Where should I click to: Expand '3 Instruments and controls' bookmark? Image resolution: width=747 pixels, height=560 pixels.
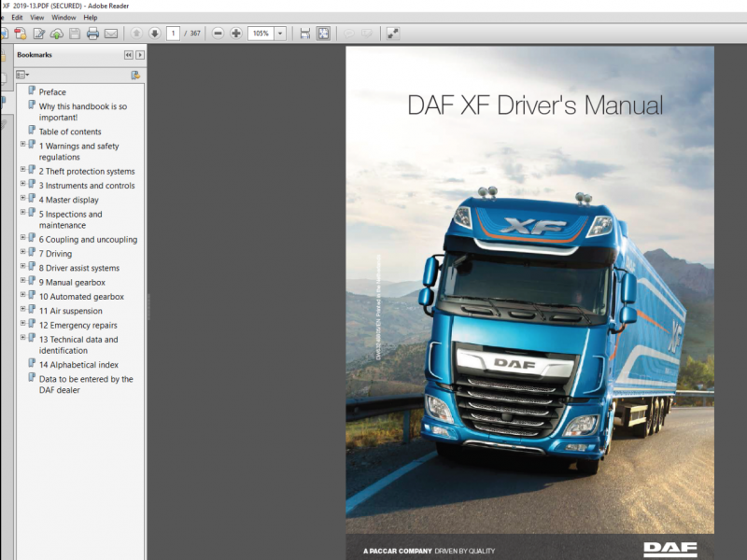22,183
